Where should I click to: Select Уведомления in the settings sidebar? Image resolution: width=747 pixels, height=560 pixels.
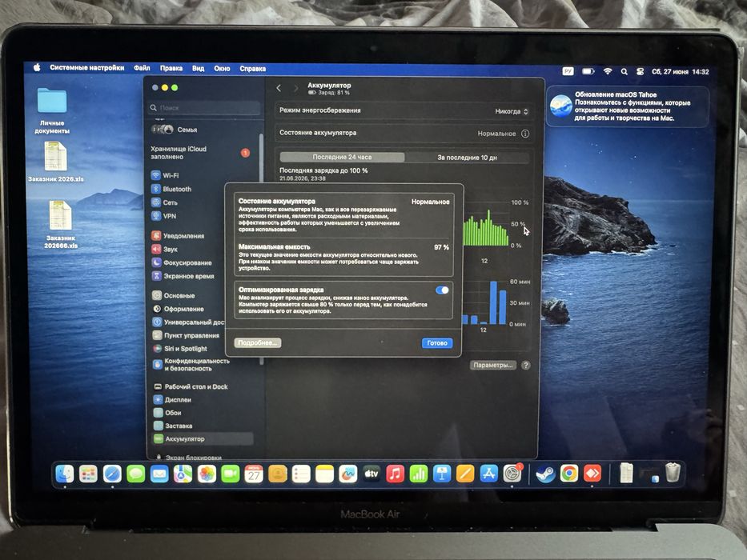click(178, 236)
